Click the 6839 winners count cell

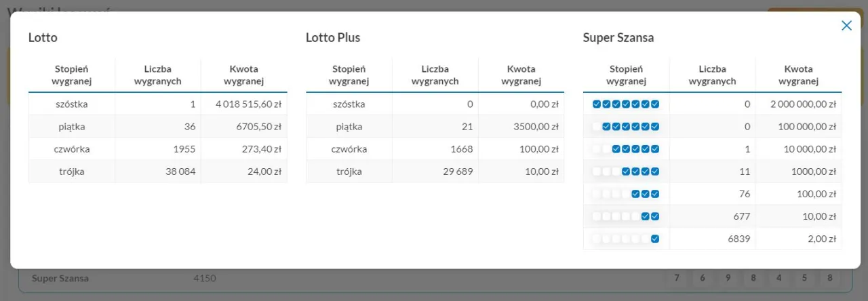[738, 239]
